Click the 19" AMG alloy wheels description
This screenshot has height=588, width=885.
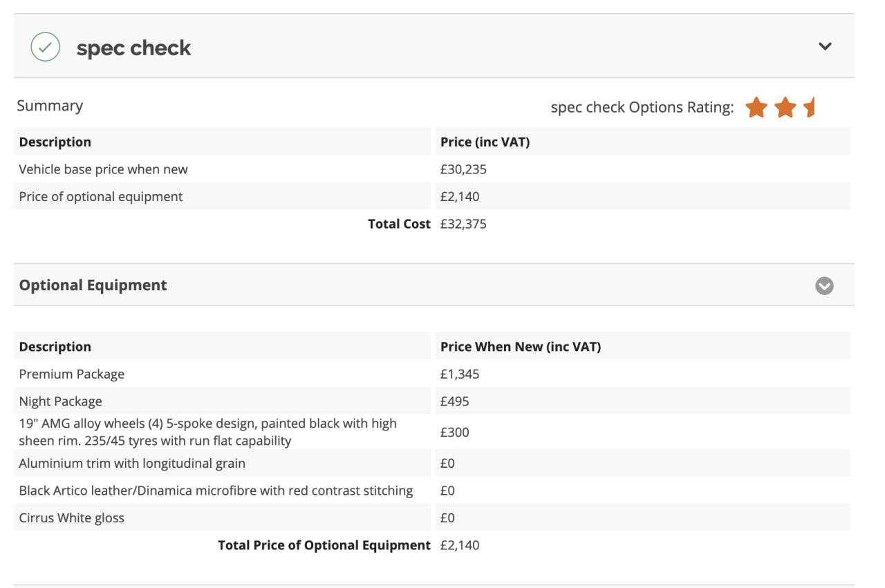[x=207, y=432]
